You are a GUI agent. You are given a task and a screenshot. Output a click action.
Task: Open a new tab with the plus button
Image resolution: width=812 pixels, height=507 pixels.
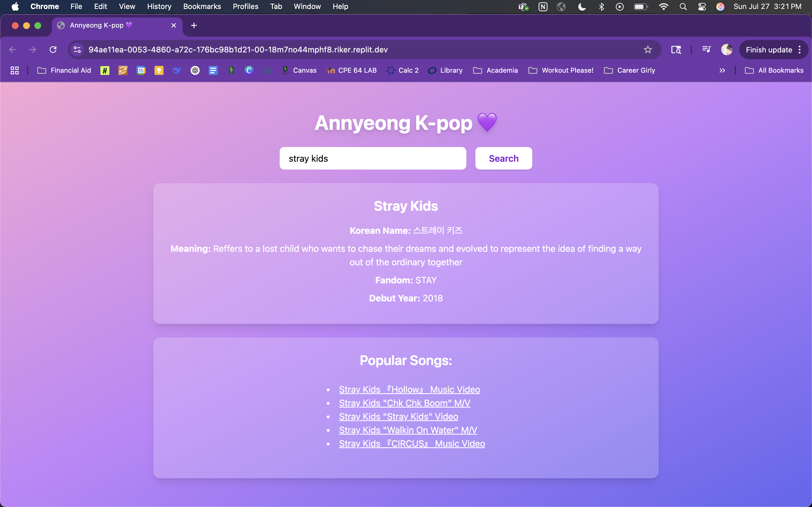194,25
